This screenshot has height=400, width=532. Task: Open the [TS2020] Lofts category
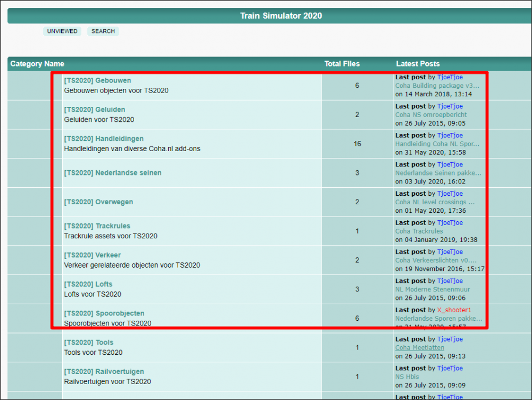click(88, 284)
